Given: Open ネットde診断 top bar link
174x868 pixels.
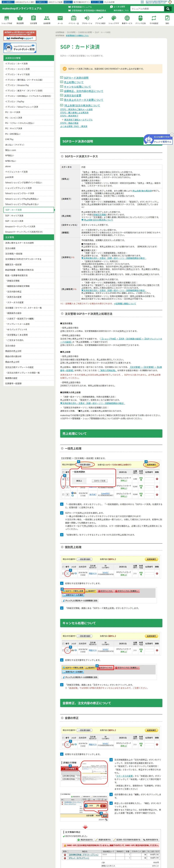Looking at the screenshot, I should coord(109,2).
